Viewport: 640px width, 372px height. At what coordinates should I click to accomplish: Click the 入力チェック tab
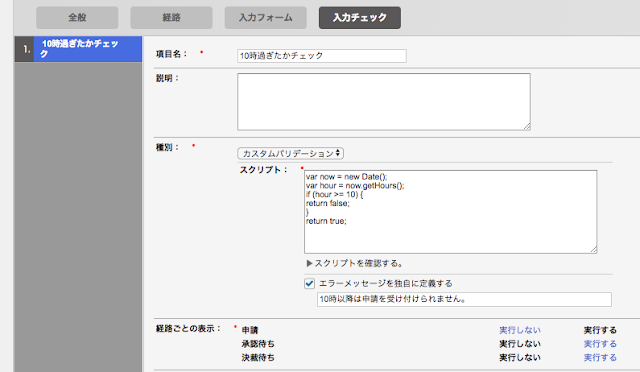pos(360,18)
